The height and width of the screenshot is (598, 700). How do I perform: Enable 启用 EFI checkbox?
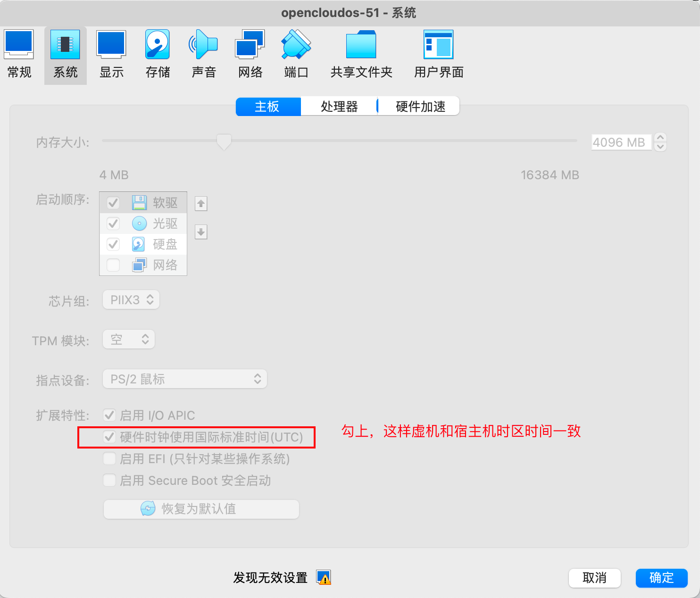click(x=109, y=458)
